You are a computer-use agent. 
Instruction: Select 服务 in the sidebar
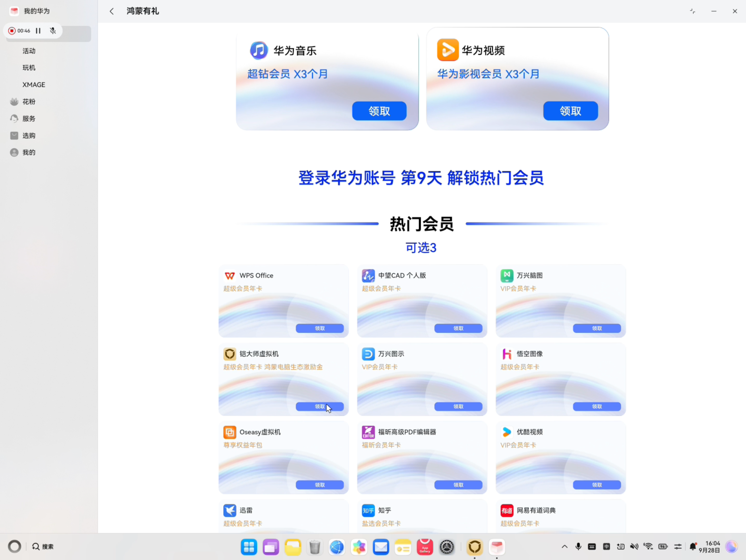coord(49,118)
